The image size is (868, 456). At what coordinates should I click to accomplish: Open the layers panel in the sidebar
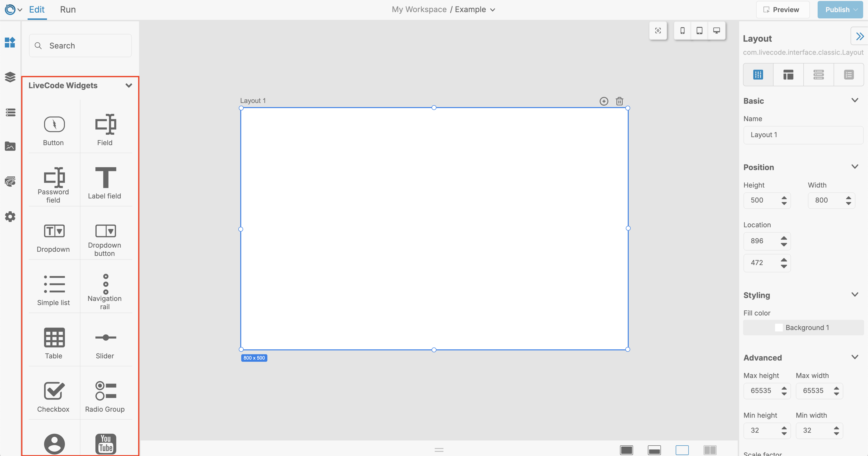click(x=10, y=77)
